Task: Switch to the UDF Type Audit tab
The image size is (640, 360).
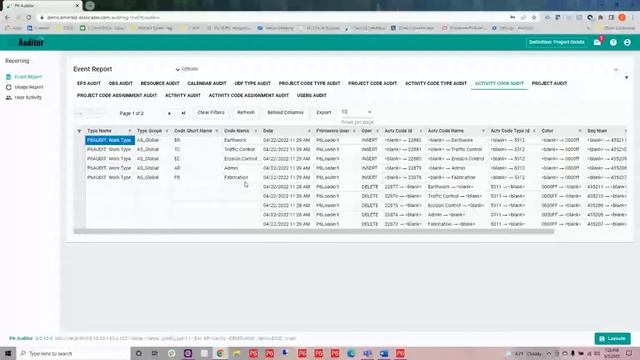Action: click(x=253, y=83)
